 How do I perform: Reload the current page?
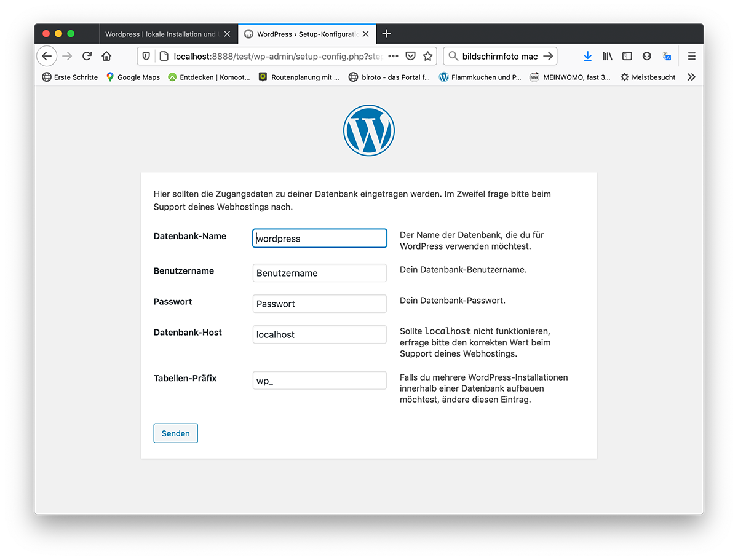87,56
